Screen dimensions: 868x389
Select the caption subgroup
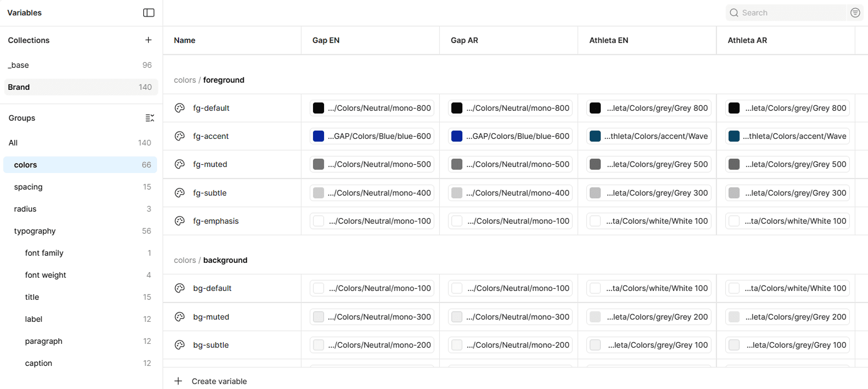[81, 363]
